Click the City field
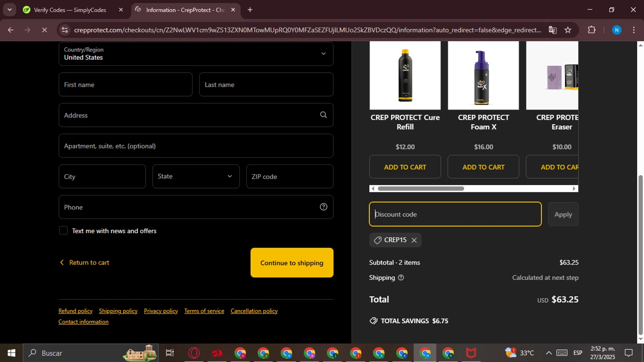 click(102, 176)
